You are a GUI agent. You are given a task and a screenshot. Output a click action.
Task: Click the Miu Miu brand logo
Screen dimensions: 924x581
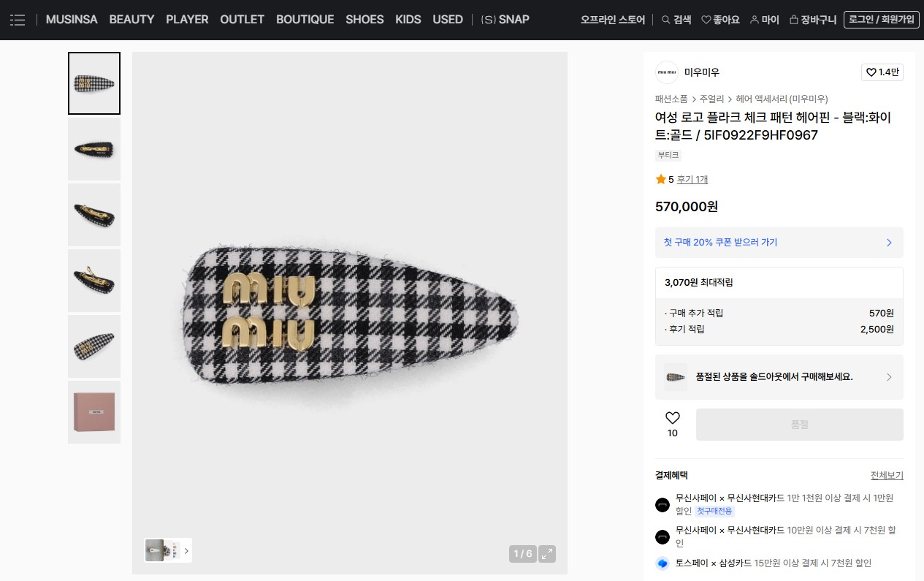[667, 72]
